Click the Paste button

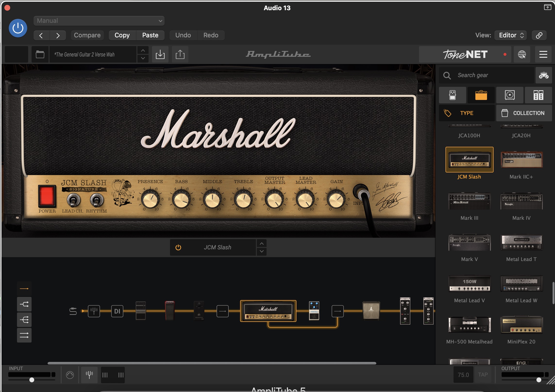click(150, 35)
